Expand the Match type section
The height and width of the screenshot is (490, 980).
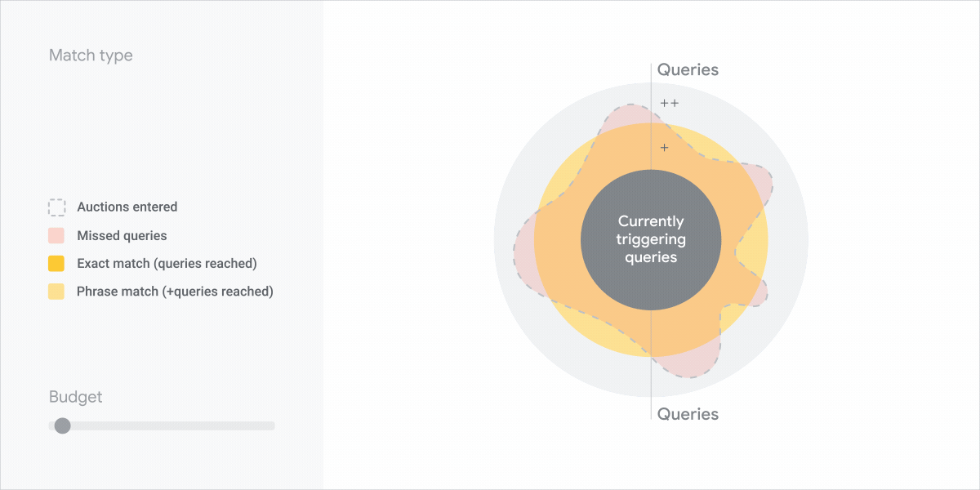coord(91,56)
